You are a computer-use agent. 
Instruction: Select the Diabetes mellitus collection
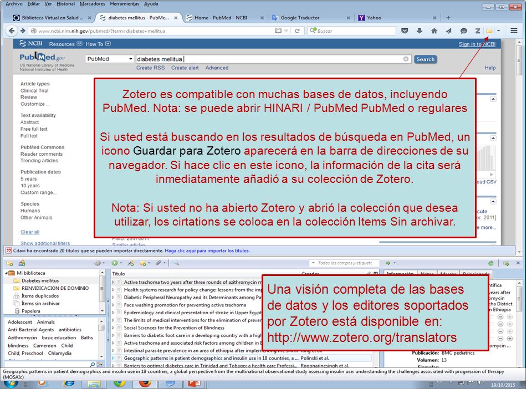point(40,281)
